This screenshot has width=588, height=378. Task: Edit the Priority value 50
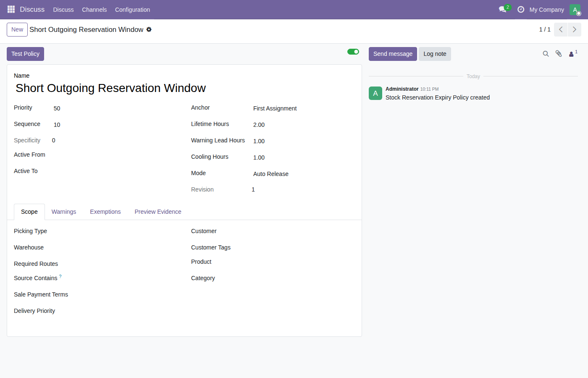click(x=115, y=108)
